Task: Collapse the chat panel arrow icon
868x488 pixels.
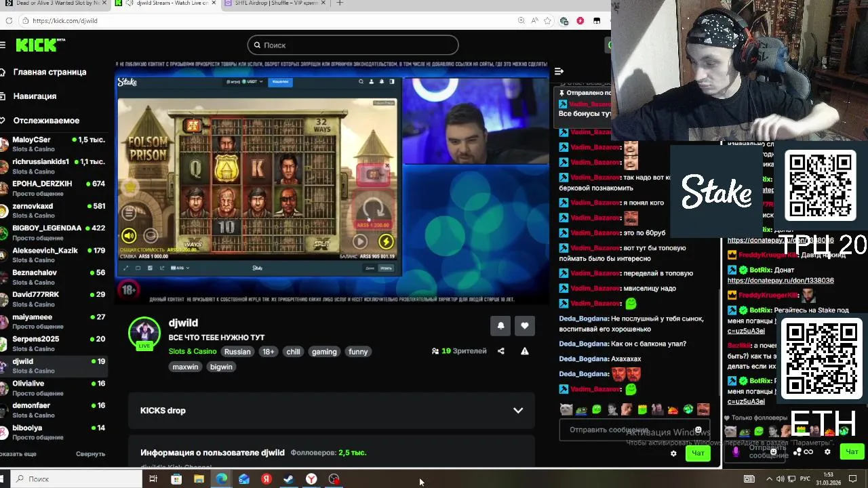Action: click(x=559, y=71)
